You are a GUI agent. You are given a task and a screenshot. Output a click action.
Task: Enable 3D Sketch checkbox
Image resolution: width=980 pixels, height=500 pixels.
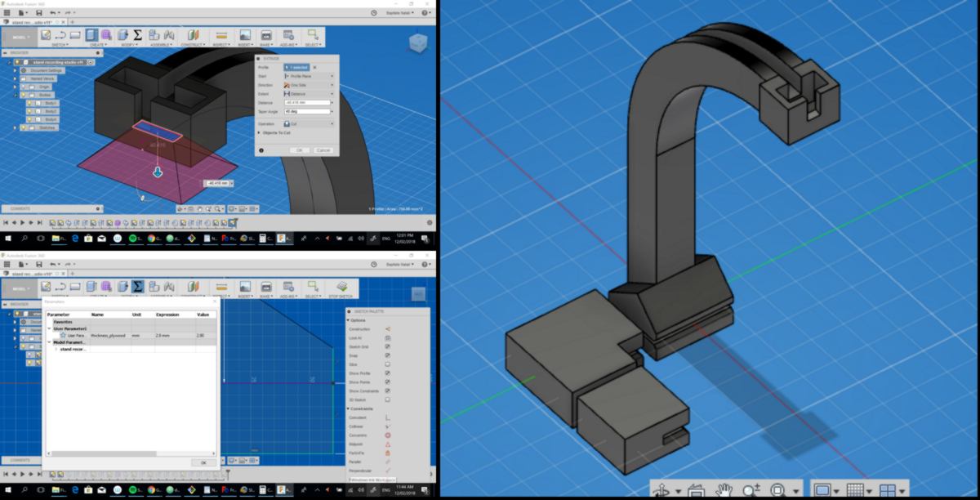coord(387,400)
